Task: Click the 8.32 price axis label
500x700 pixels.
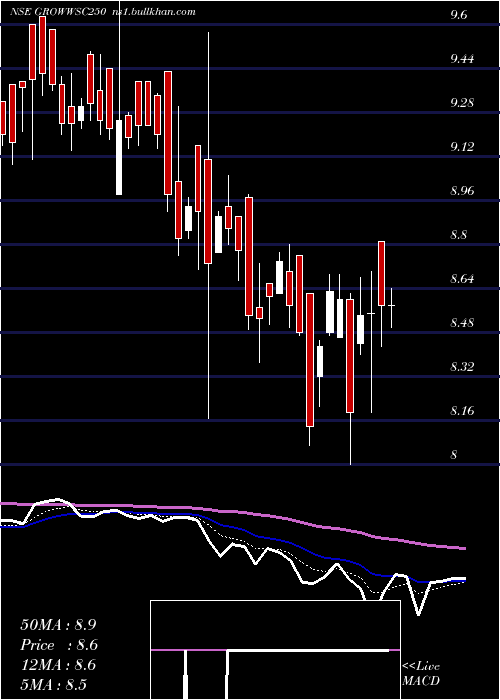Action: (x=462, y=367)
